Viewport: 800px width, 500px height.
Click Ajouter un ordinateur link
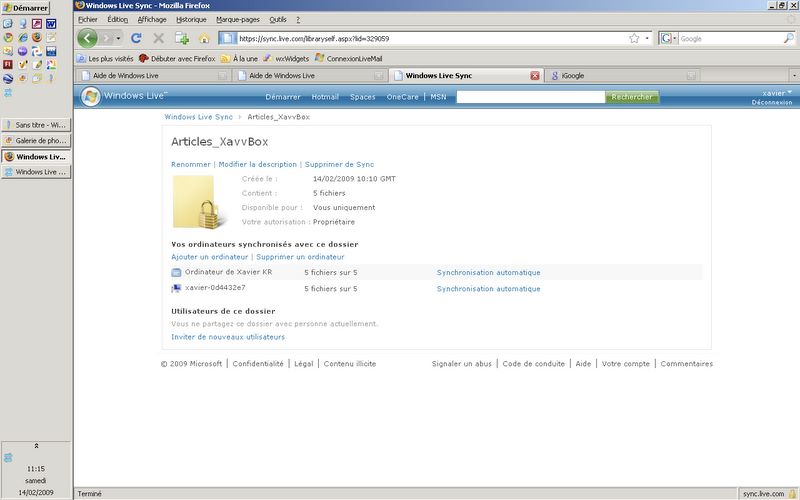[210, 257]
